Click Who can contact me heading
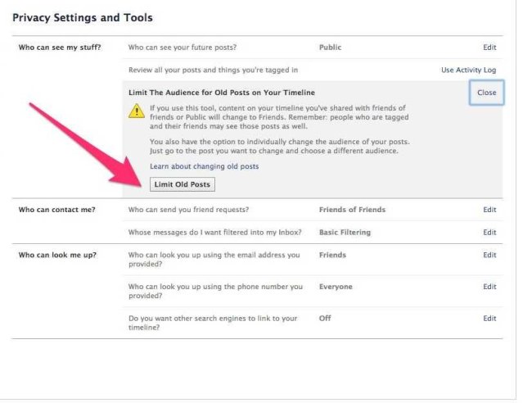Viewport: 532px width, 403px height. 56,210
